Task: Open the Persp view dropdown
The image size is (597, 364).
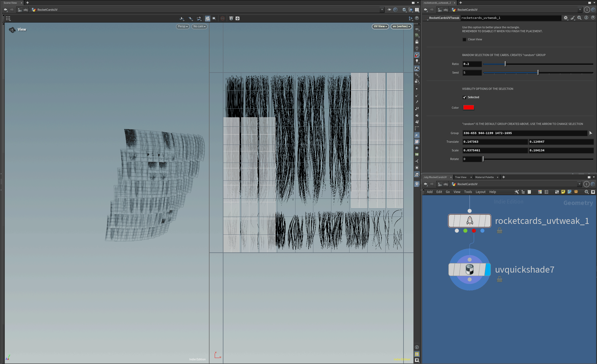Action: (183, 26)
